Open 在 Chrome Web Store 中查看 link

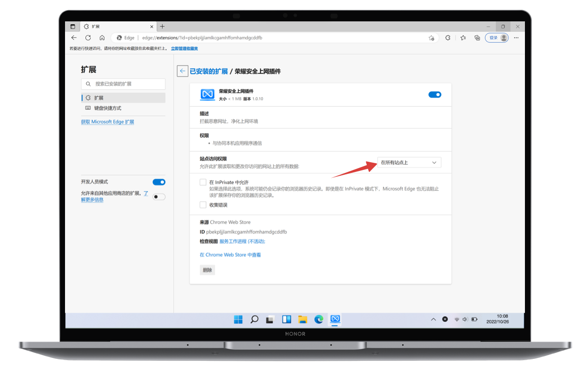pos(230,255)
